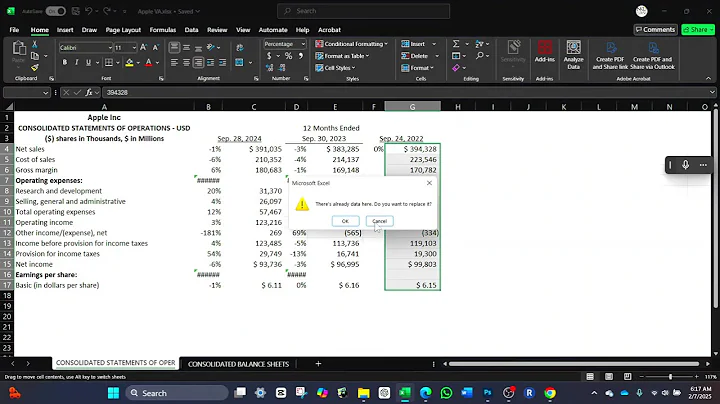Click the Percent Style icon
Image resolution: width=720 pixels, height=404 pixels.
point(288,56)
